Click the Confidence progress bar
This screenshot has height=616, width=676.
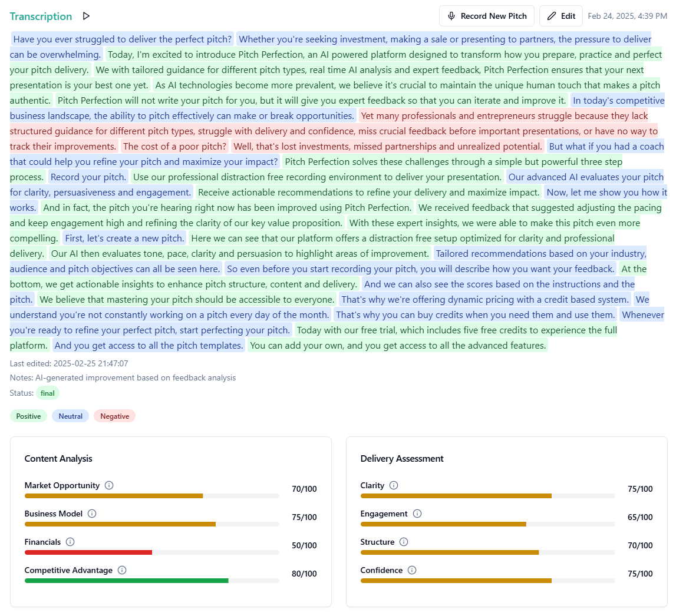point(487,581)
